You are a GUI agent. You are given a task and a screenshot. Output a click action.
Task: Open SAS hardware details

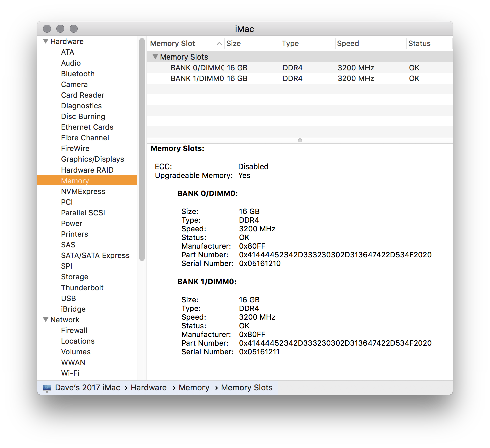[68, 245]
